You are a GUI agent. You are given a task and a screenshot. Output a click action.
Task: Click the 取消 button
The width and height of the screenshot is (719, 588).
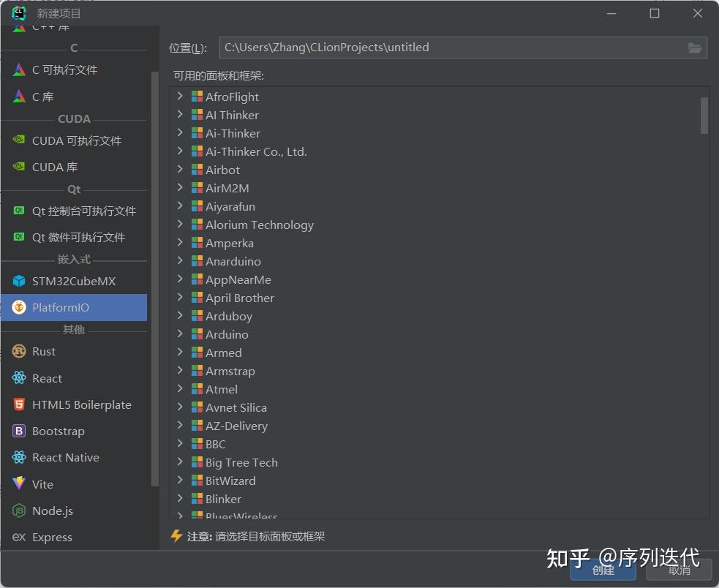click(679, 570)
